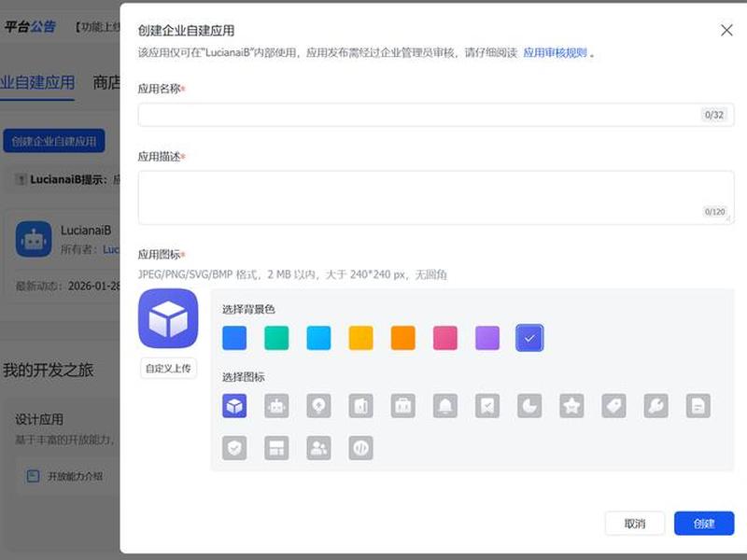Choose the price tag app icon
This screenshot has height=560, width=747.
[x=613, y=406]
